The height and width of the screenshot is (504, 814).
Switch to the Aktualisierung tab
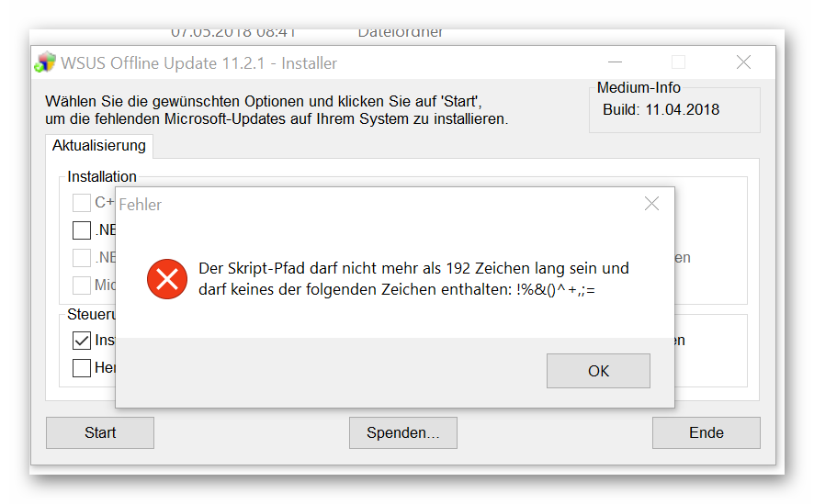pos(99,146)
